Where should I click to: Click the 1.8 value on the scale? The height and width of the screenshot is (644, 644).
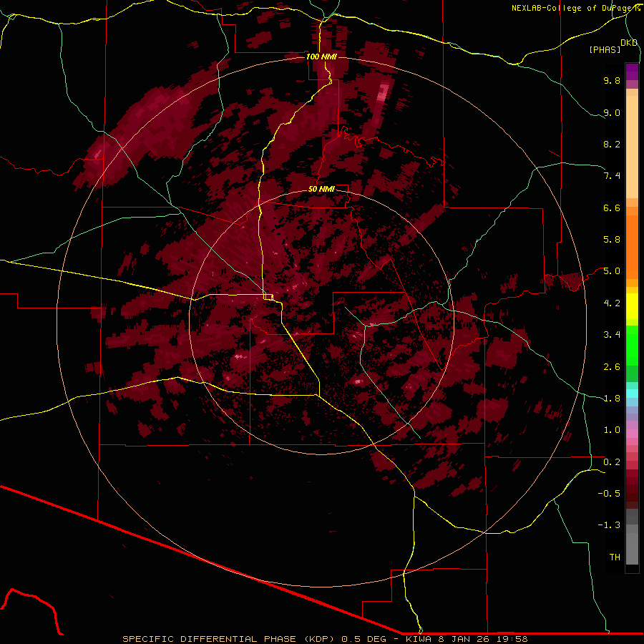(612, 399)
